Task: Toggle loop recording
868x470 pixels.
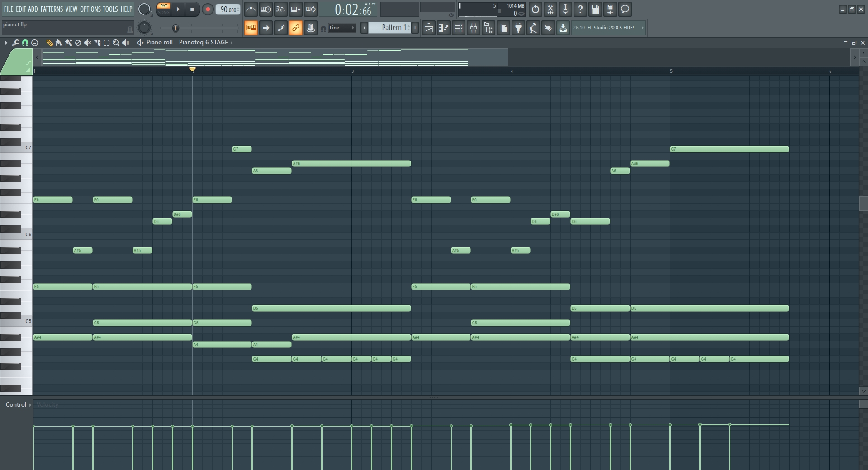Action: (x=311, y=9)
